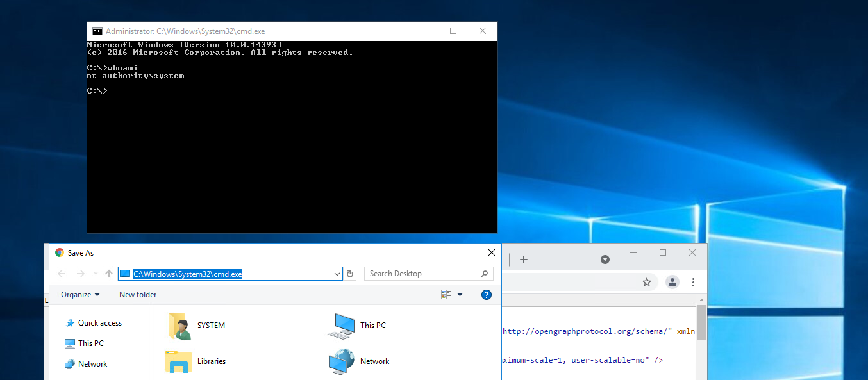Screen dimensions: 868x380
Task: Open the cmd.exe system menu icon
Action: [x=97, y=31]
